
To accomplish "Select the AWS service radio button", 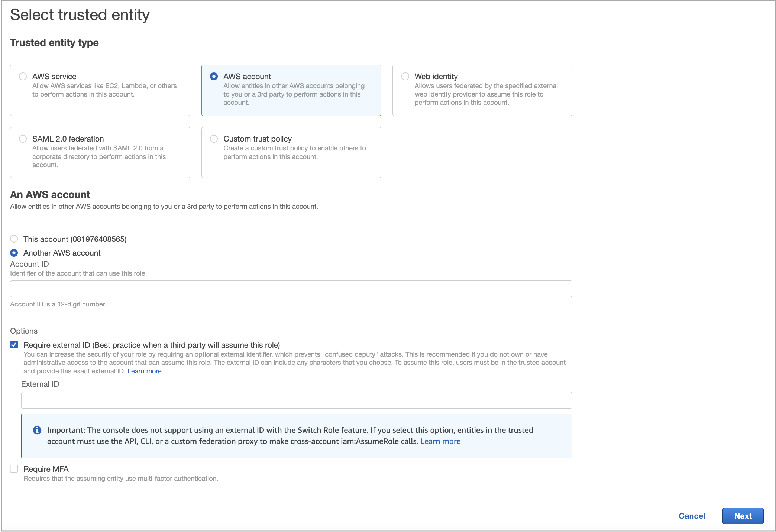I will [23, 76].
